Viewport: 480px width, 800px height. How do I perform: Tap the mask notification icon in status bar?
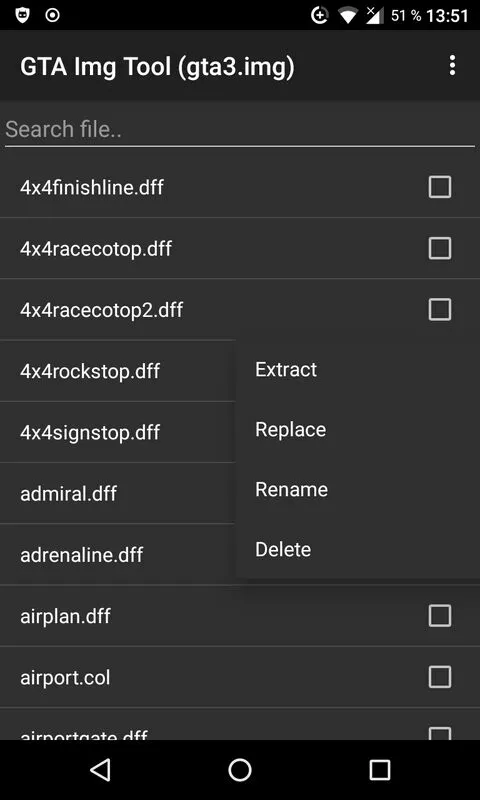pos(22,15)
